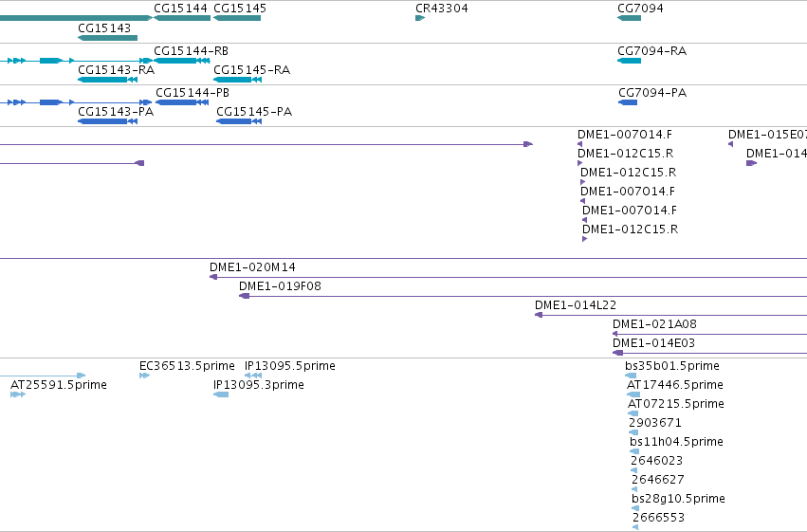Click the DME1-019F08 clone label
Viewport: 807px width, 532px height.
[280, 286]
